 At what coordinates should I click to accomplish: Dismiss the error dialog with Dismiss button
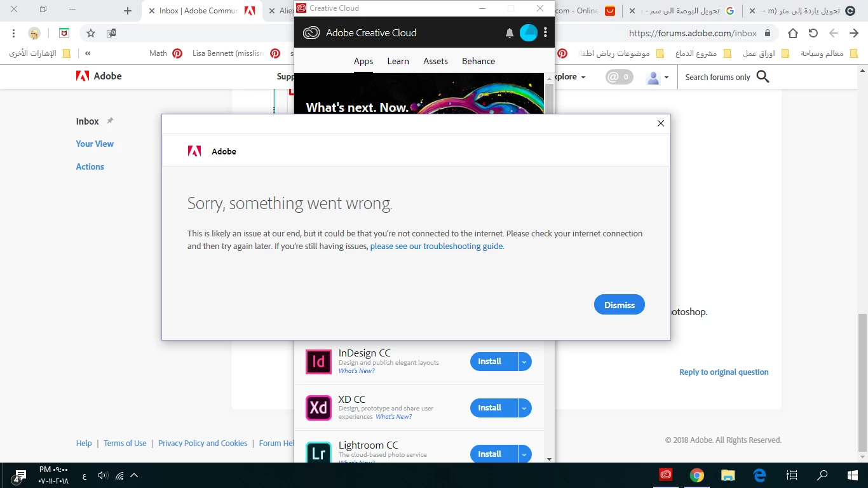pos(620,305)
